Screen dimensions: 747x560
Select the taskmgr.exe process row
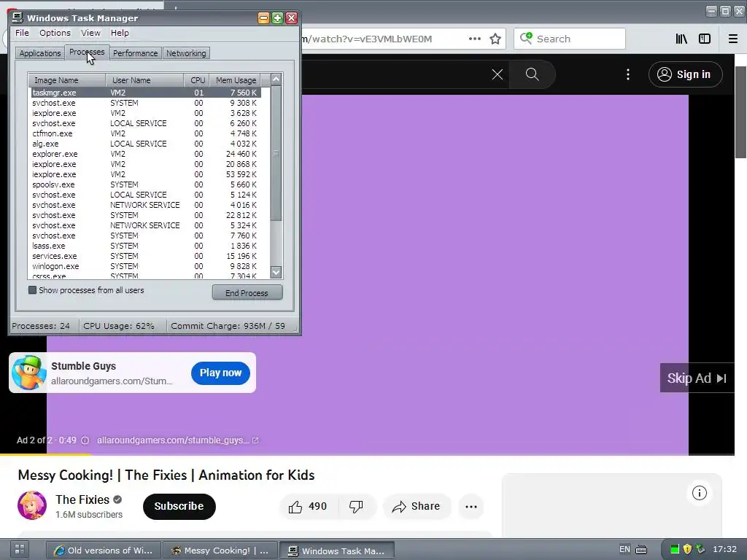[x=146, y=93]
